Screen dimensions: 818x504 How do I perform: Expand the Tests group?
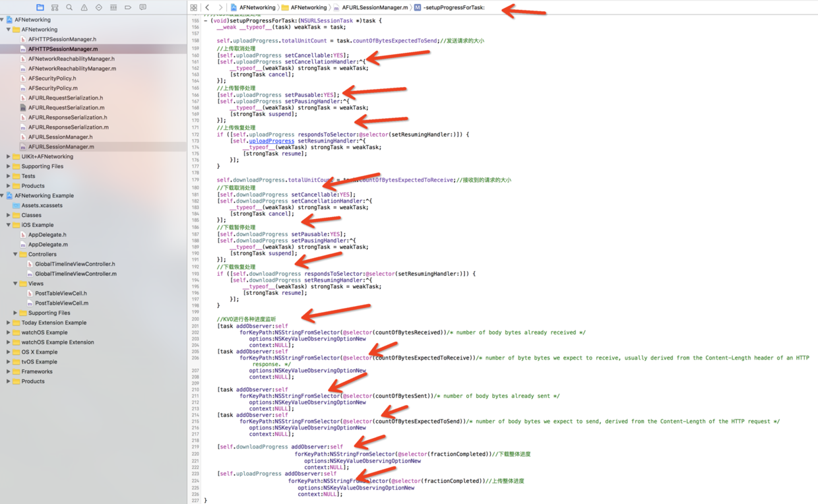click(x=9, y=176)
